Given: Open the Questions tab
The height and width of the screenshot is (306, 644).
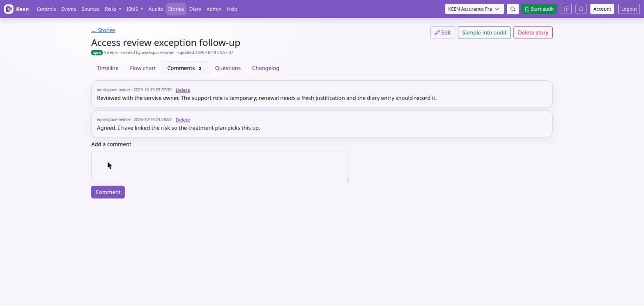Looking at the screenshot, I should click(228, 68).
